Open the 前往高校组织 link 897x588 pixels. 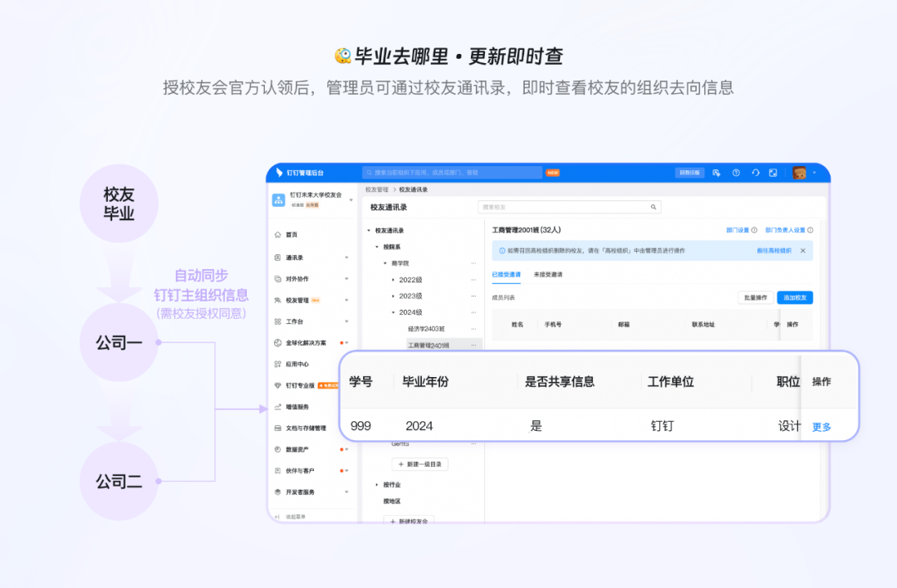click(773, 250)
